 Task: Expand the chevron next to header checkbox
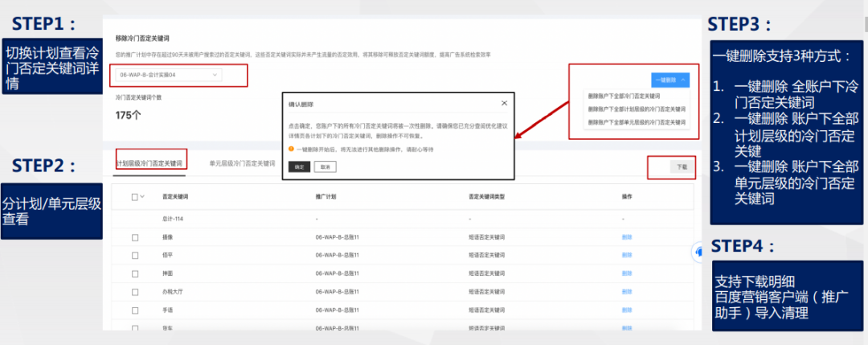pos(143,196)
